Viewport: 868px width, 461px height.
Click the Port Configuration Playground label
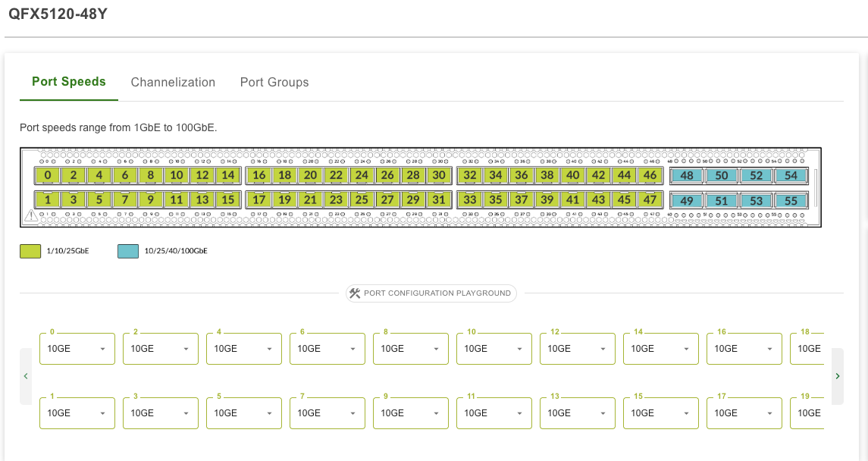click(x=437, y=293)
